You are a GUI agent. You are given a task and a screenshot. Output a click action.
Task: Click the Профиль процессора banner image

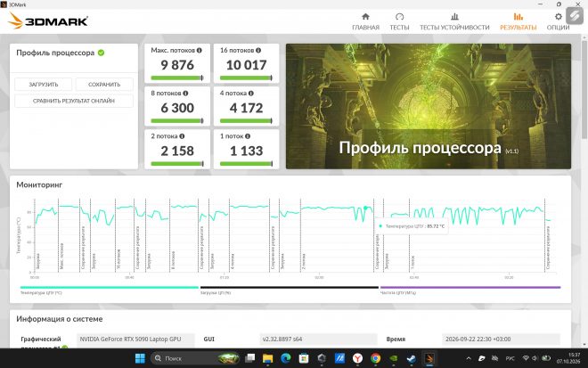(x=429, y=106)
